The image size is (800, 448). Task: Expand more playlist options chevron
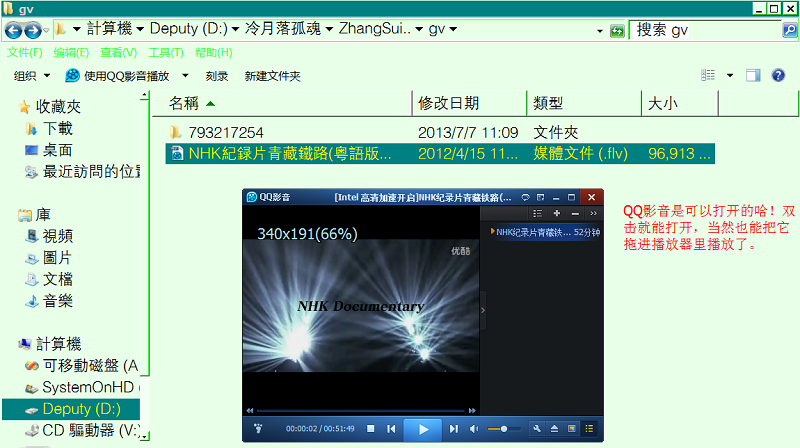click(593, 213)
